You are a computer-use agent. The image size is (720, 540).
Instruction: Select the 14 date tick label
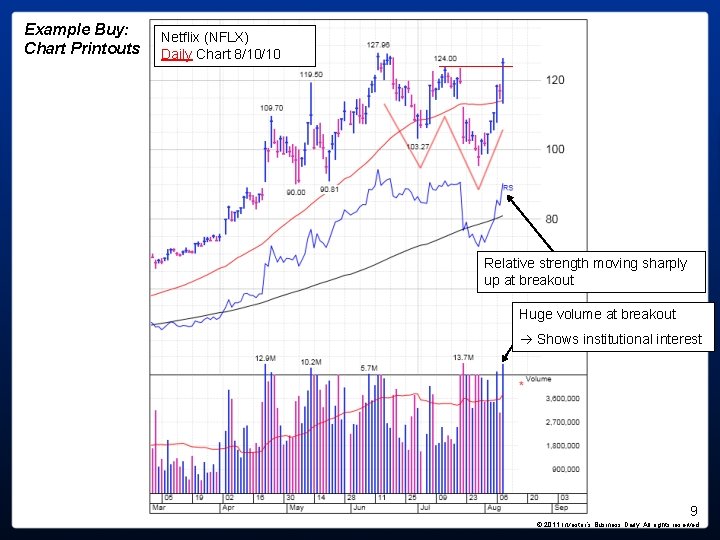pyautogui.click(x=321, y=498)
